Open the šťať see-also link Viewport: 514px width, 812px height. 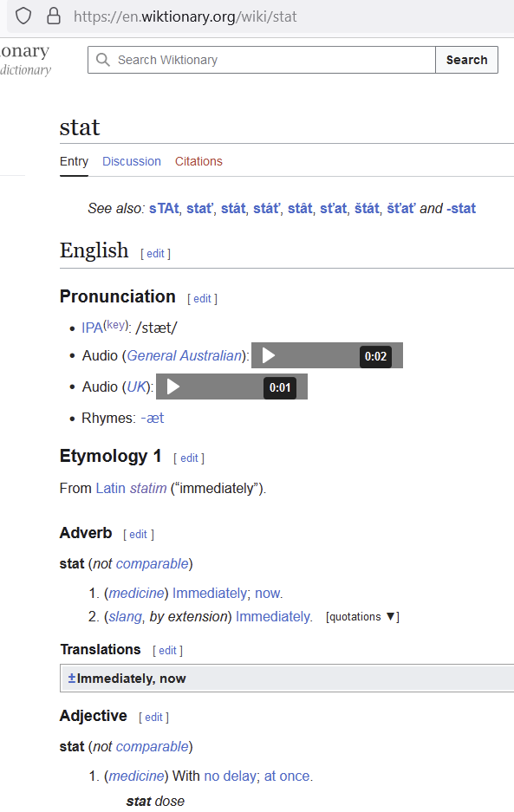tap(401, 208)
